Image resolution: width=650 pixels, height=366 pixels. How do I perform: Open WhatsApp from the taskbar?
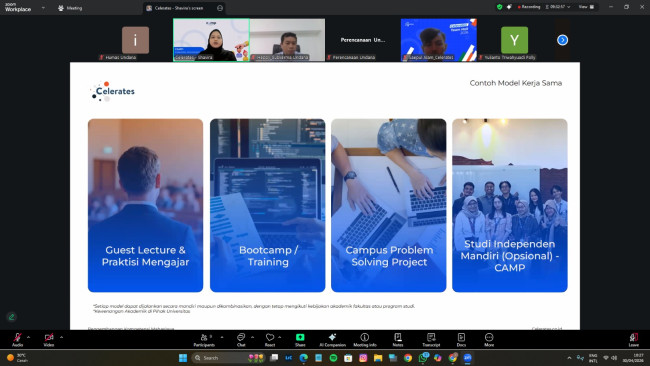point(423,358)
